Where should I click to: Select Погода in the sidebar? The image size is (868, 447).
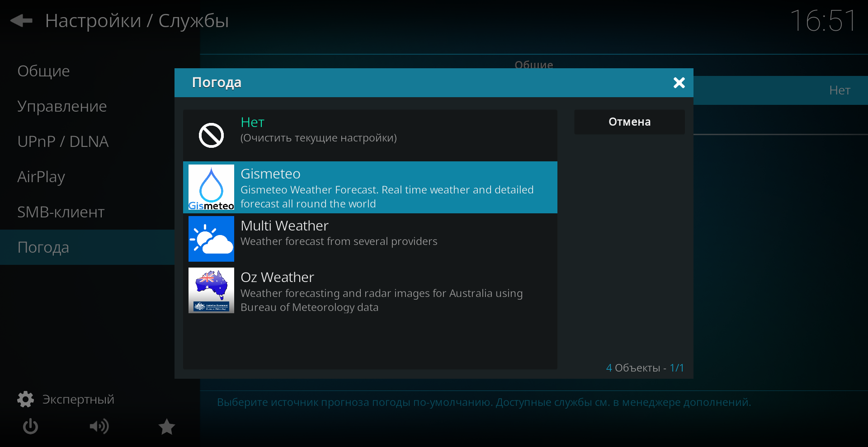tap(87, 247)
